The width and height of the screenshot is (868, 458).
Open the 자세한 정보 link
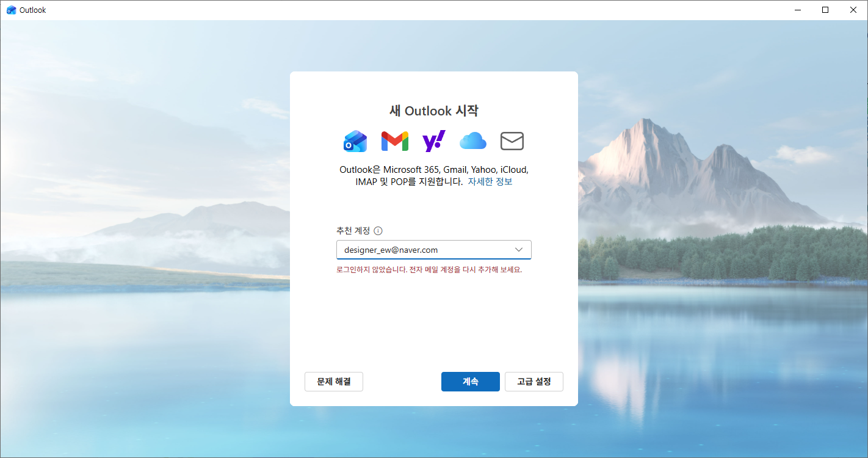click(490, 182)
